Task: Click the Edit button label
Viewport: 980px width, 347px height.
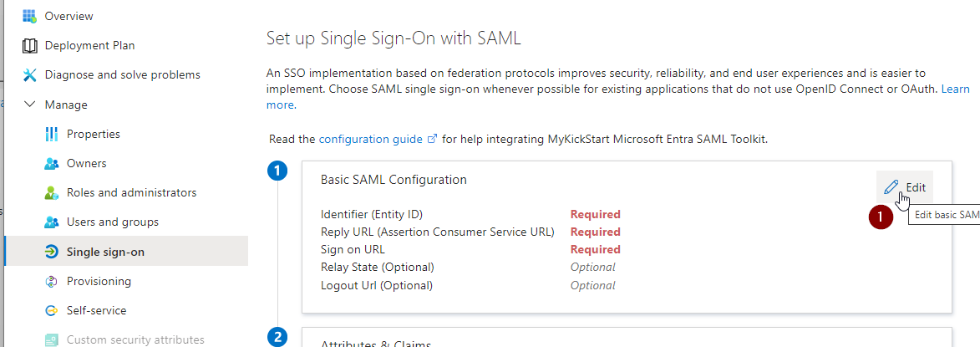Action: pos(916,187)
